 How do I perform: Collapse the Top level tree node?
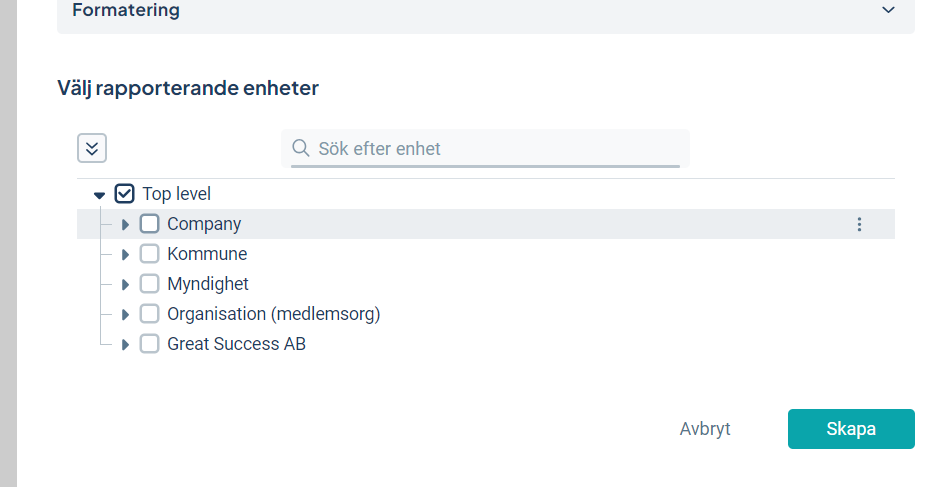tap(100, 195)
